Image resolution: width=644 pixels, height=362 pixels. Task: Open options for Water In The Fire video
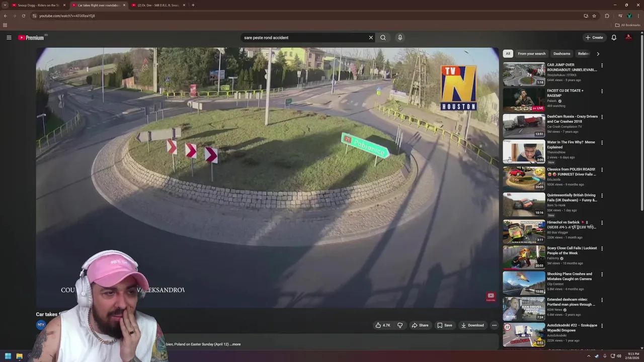point(602,143)
